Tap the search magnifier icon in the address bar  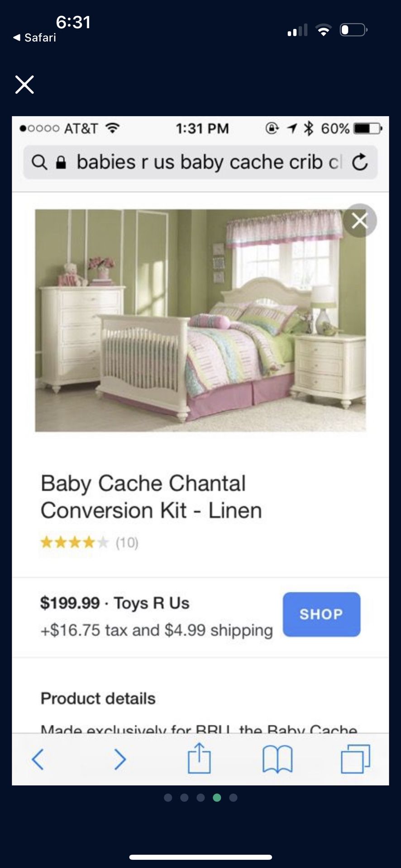(39, 162)
